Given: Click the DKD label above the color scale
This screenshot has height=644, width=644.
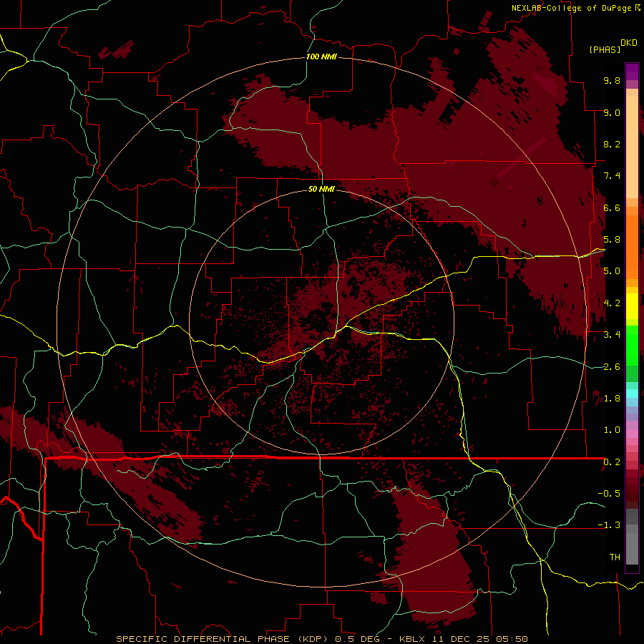Looking at the screenshot, I should pyautogui.click(x=629, y=43).
